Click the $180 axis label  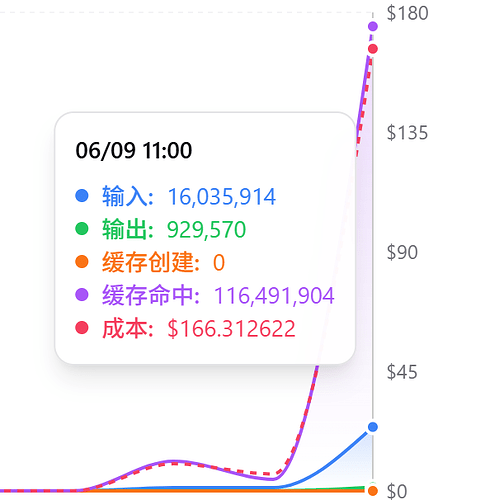pos(407,13)
